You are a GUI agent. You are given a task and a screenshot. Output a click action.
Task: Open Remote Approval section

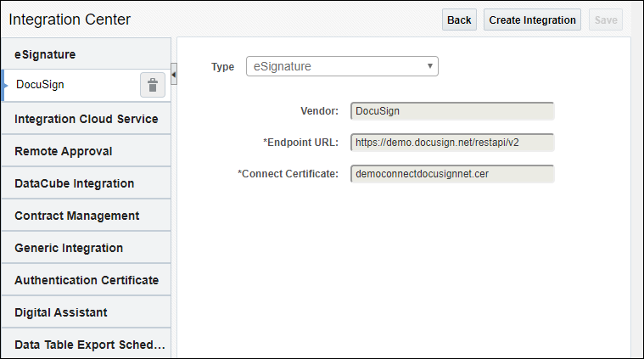tap(86, 151)
